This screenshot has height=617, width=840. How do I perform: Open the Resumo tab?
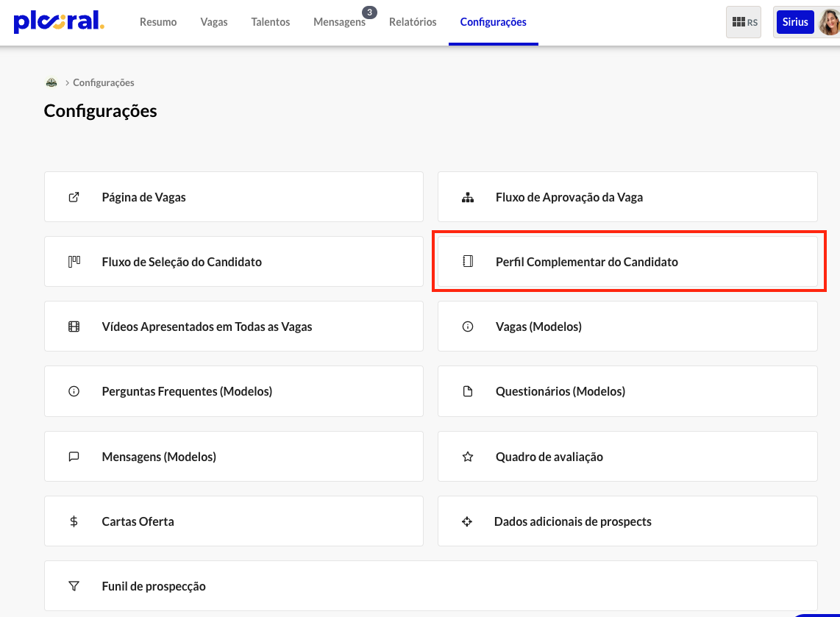pos(158,22)
